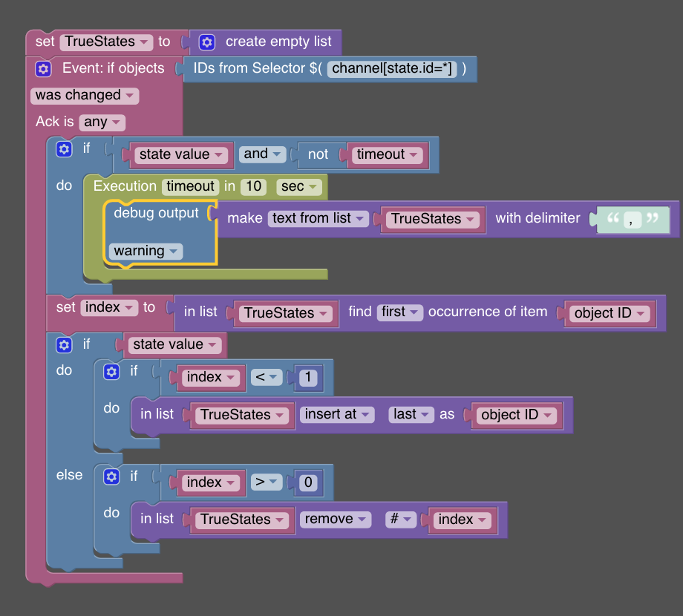Open gear icon on second if state value block
The width and height of the screenshot is (683, 616).
pyautogui.click(x=64, y=345)
